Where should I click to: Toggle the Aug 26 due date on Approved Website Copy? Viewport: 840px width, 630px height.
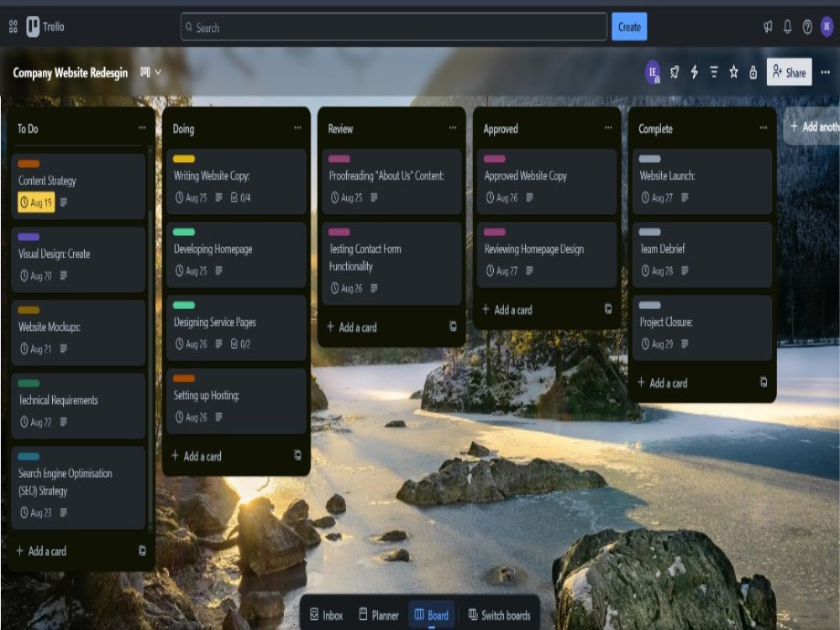[x=502, y=197]
